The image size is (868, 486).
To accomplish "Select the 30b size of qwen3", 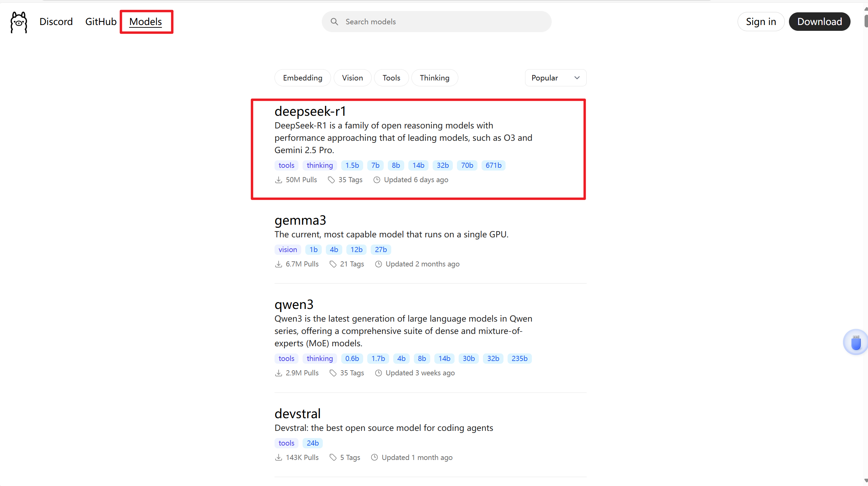I will tap(469, 359).
